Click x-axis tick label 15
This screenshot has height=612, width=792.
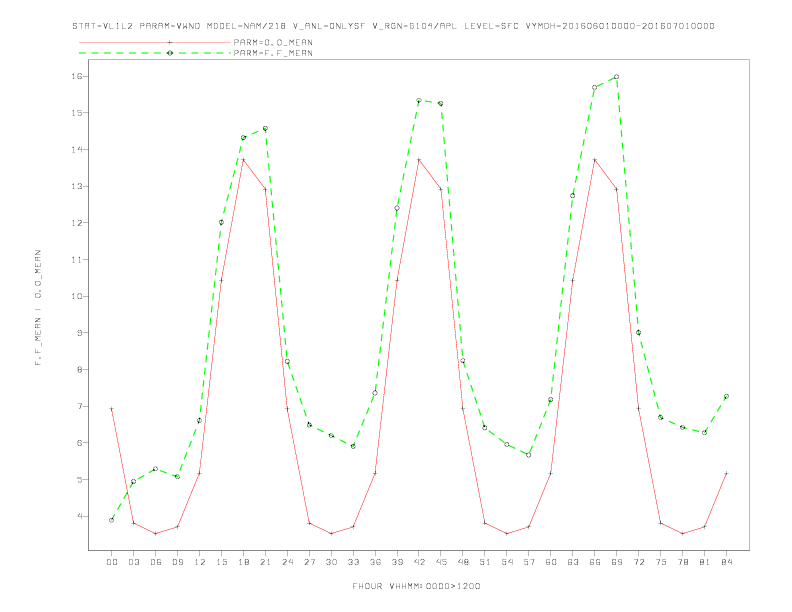click(221, 562)
